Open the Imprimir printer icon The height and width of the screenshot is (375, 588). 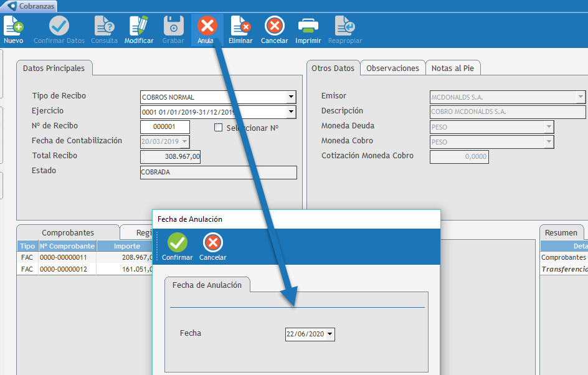pos(308,27)
